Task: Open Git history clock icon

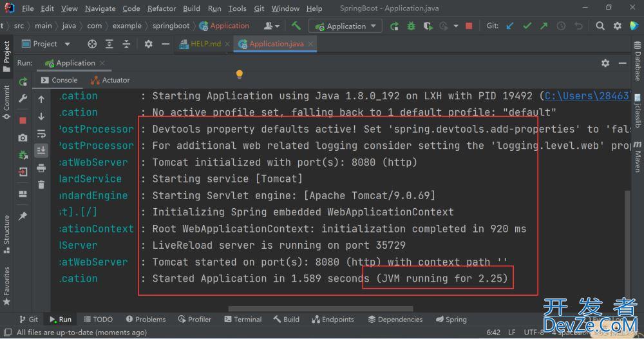Action: [x=561, y=26]
